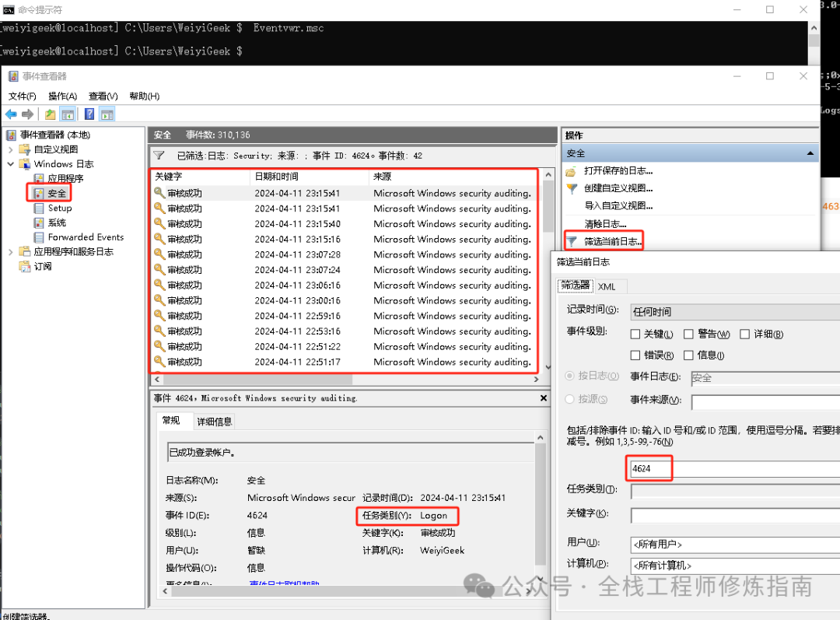Check the 警告(W) event level box

688,335
